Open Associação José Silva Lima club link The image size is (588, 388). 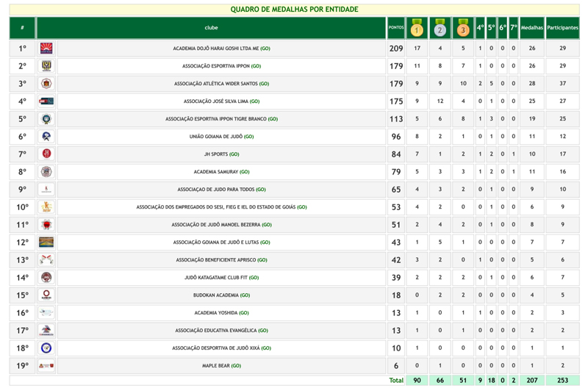[221, 101]
